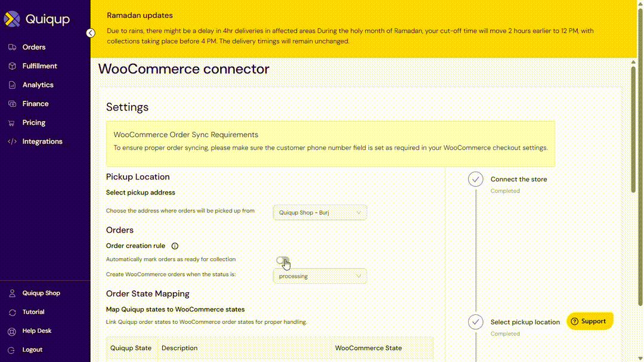
Task: Click the Quiqup State column header
Action: pos(131,348)
